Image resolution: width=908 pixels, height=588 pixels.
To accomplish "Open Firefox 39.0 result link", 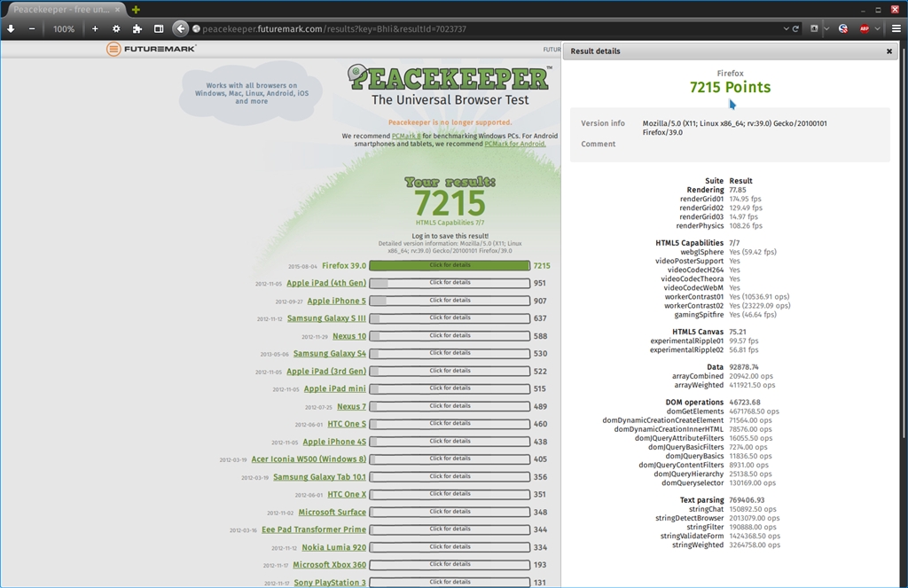I will (344, 265).
